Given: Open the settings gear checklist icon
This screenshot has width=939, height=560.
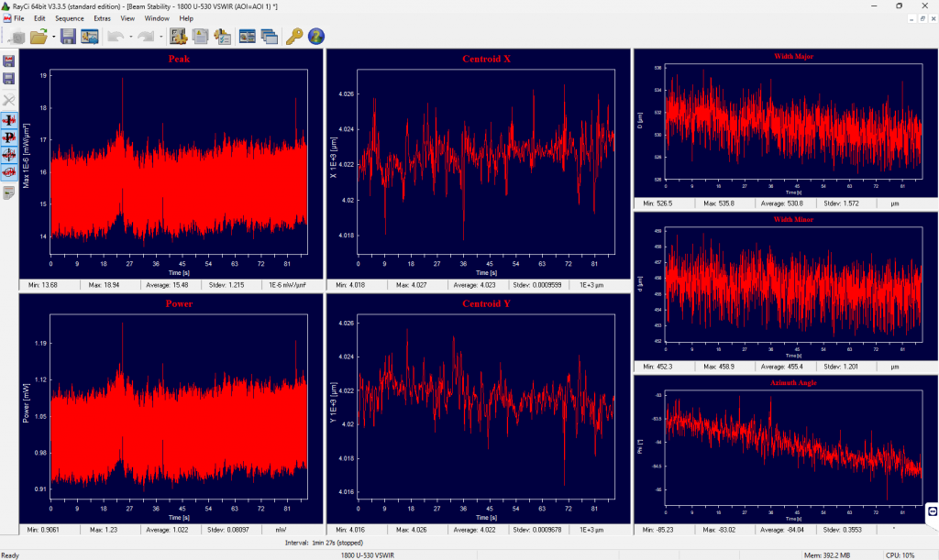Looking at the screenshot, I should [x=179, y=37].
